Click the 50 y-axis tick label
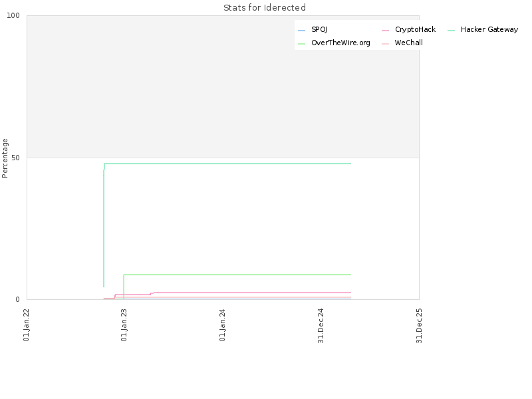 click(15, 158)
